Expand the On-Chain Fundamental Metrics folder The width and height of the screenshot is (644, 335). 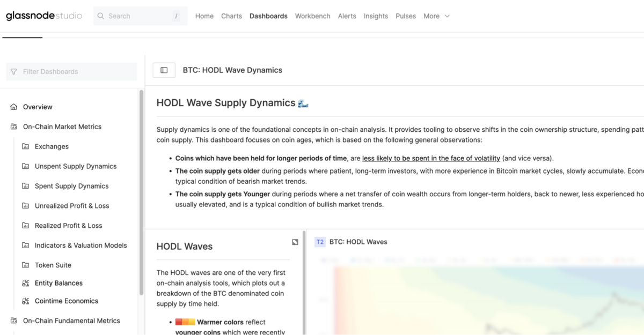coord(14,321)
